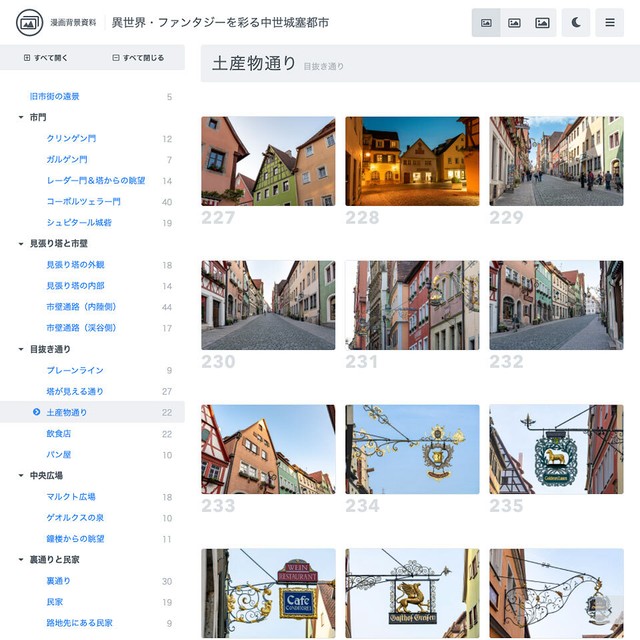This screenshot has height=640, width=640.
Task: Open the hamburger menu
Action: (x=610, y=23)
